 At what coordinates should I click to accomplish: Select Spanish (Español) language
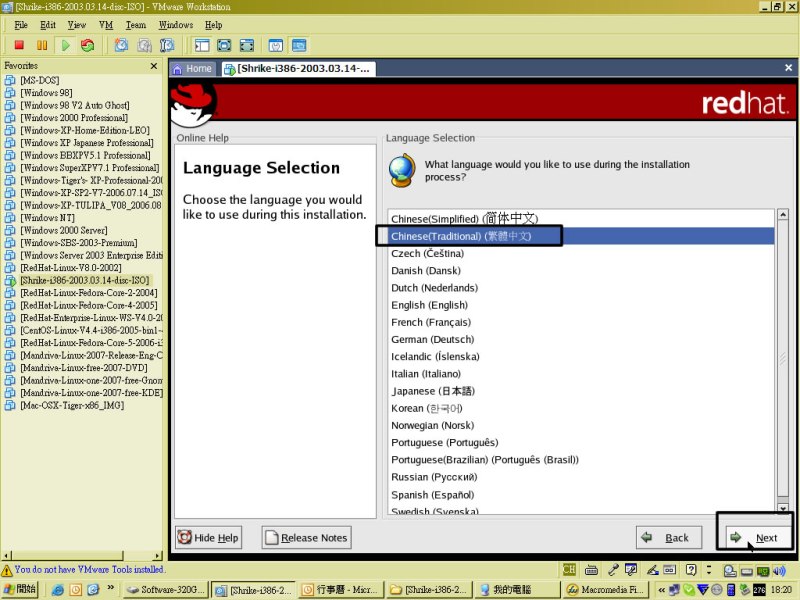click(581, 495)
